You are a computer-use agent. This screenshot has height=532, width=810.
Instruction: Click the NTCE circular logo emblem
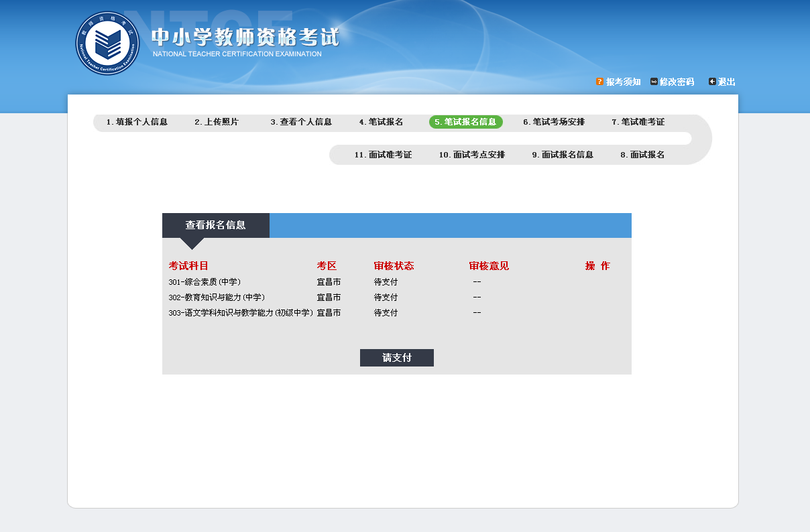tap(107, 44)
